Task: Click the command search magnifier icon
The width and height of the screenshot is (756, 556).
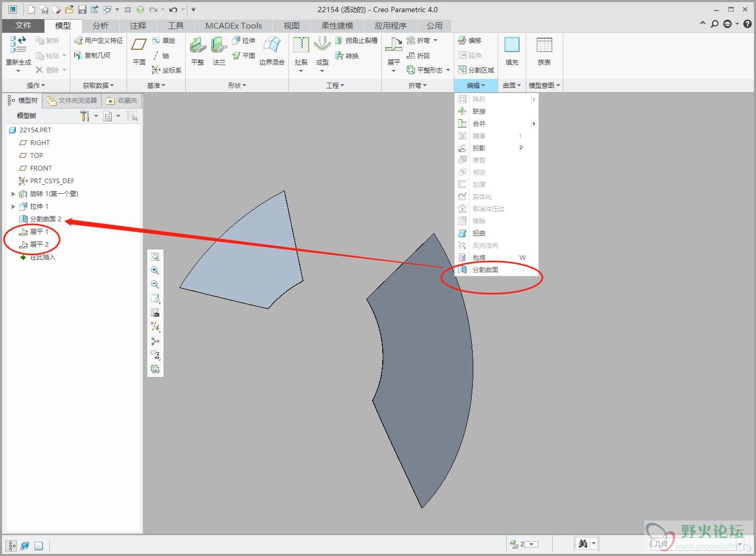Action: (x=715, y=24)
